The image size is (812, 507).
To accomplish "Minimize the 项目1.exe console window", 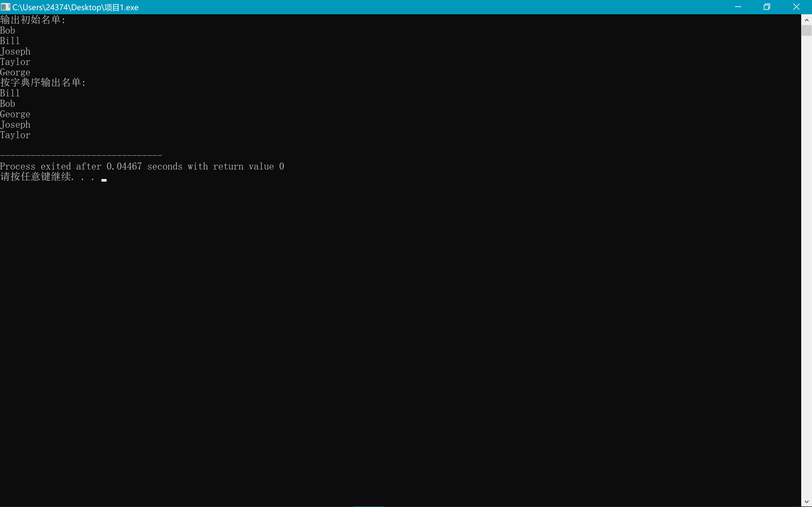I will tap(738, 7).
